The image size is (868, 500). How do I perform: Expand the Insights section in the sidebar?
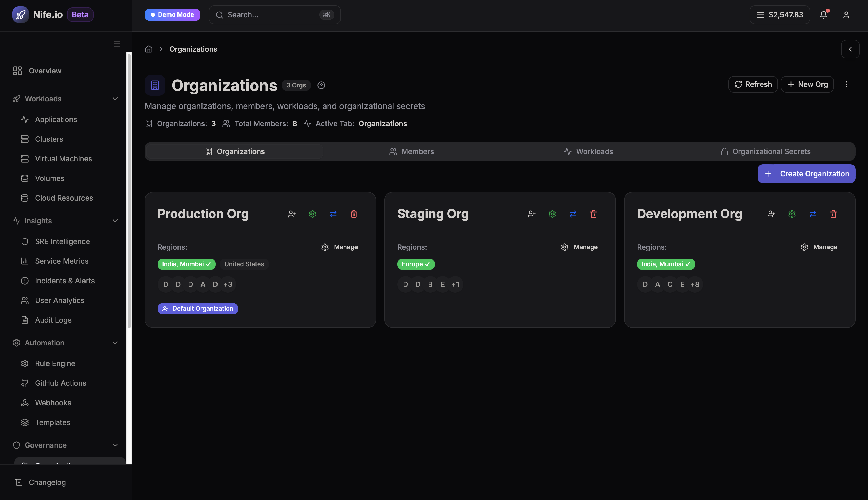tap(115, 221)
